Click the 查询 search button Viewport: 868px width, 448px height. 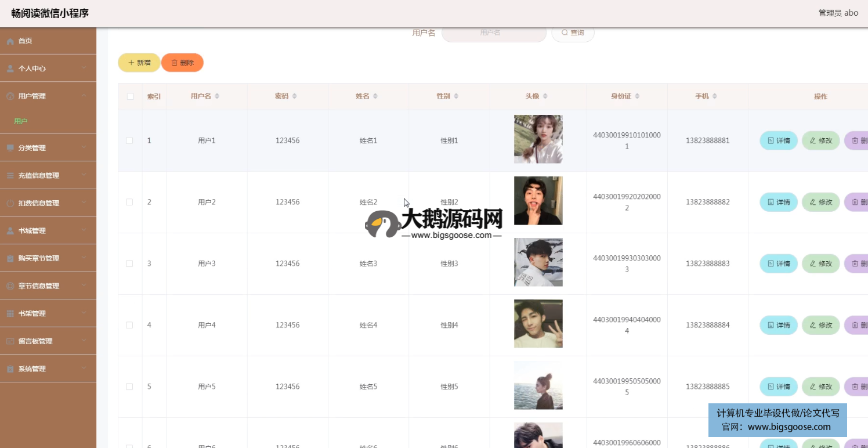[x=573, y=33]
